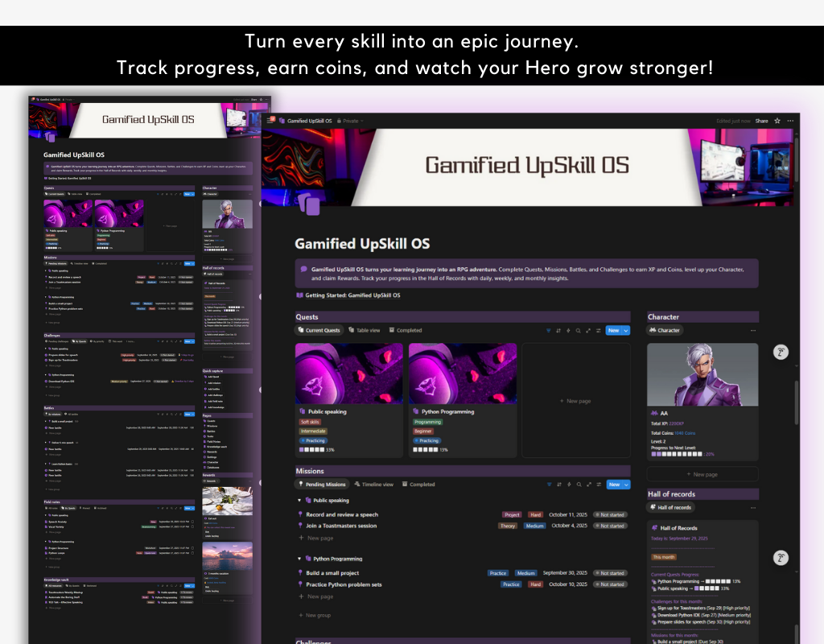Viewport: 824px width, 644px height.
Task: Click the expand full-page icon in the Missions toolbar
Action: 588,485
